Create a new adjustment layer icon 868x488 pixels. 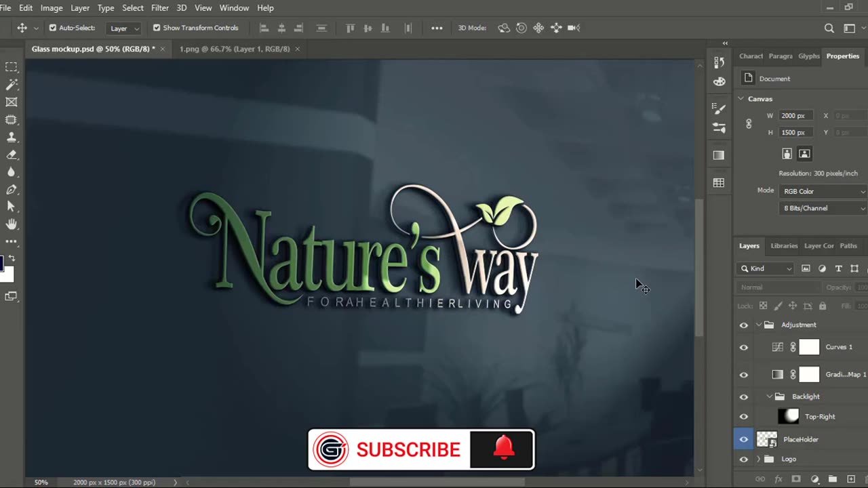[814, 479]
